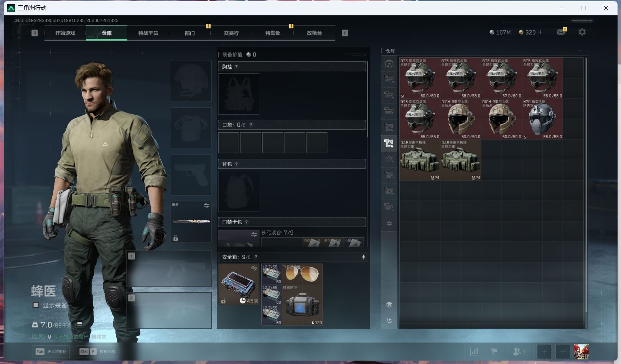621x364 pixels.
Task: Pin the 安全箱 panel
Action: click(363, 257)
